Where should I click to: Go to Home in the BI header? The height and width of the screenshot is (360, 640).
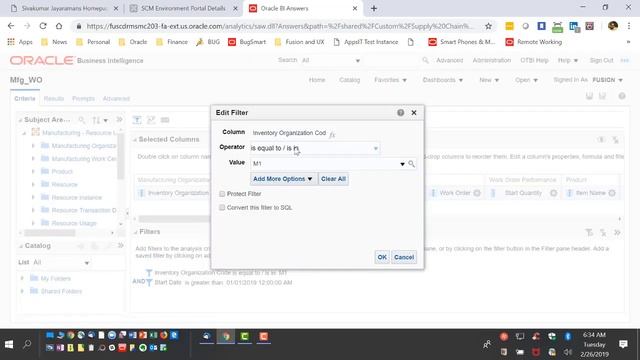[x=317, y=80]
